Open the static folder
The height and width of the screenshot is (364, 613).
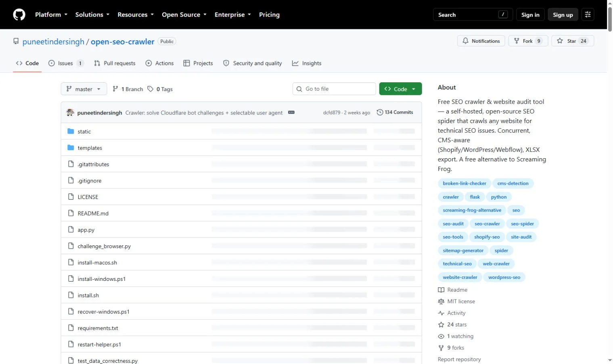84,132
